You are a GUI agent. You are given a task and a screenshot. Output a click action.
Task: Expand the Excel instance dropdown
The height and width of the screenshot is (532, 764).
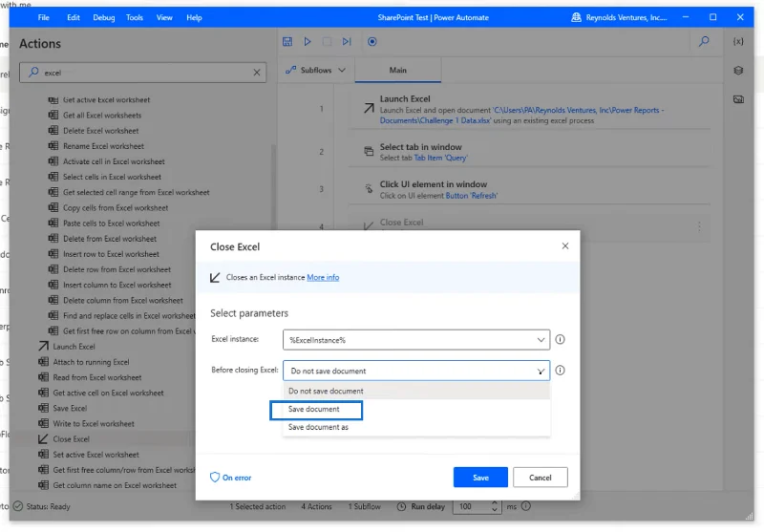point(541,340)
